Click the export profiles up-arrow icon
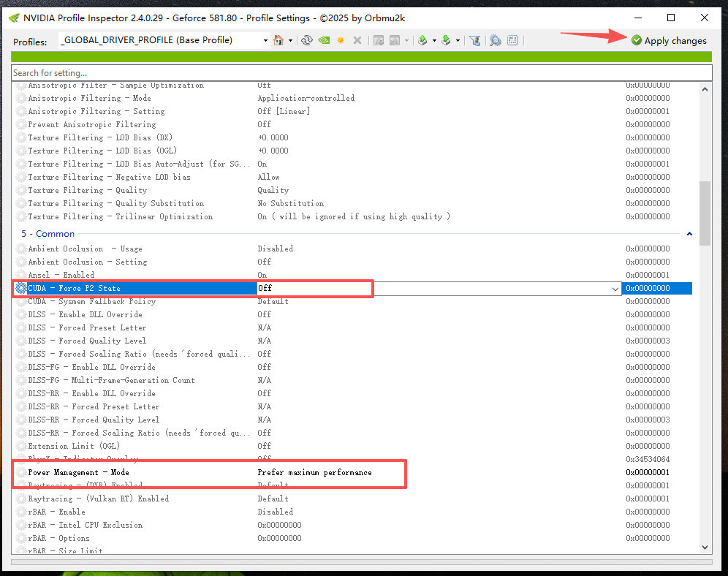The width and height of the screenshot is (728, 576). point(422,40)
